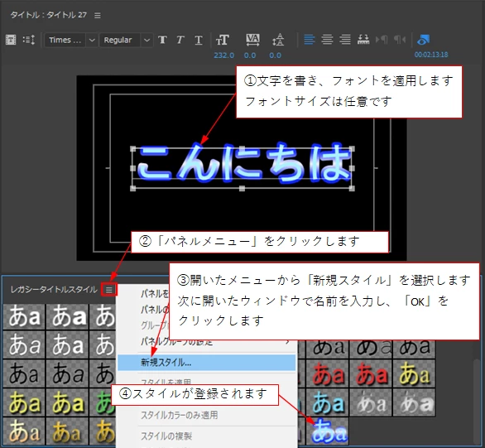Select the タイトル：タイトル 27 panel tab

pos(49,15)
